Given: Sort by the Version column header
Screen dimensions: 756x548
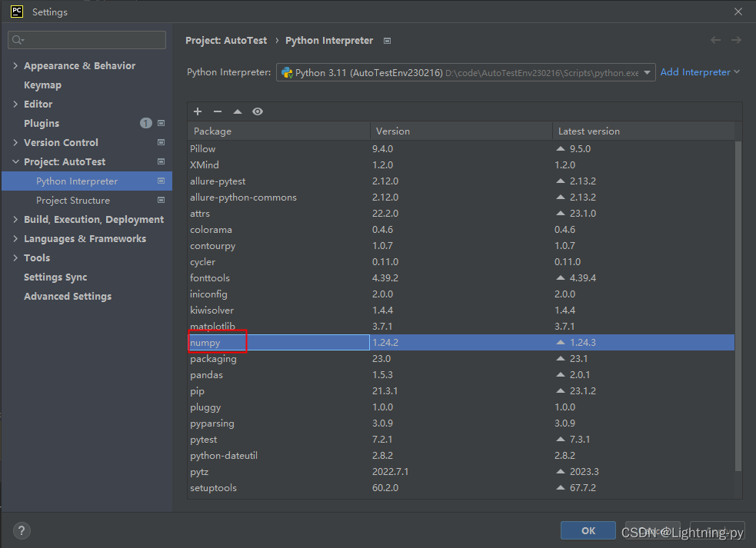Looking at the screenshot, I should [461, 131].
